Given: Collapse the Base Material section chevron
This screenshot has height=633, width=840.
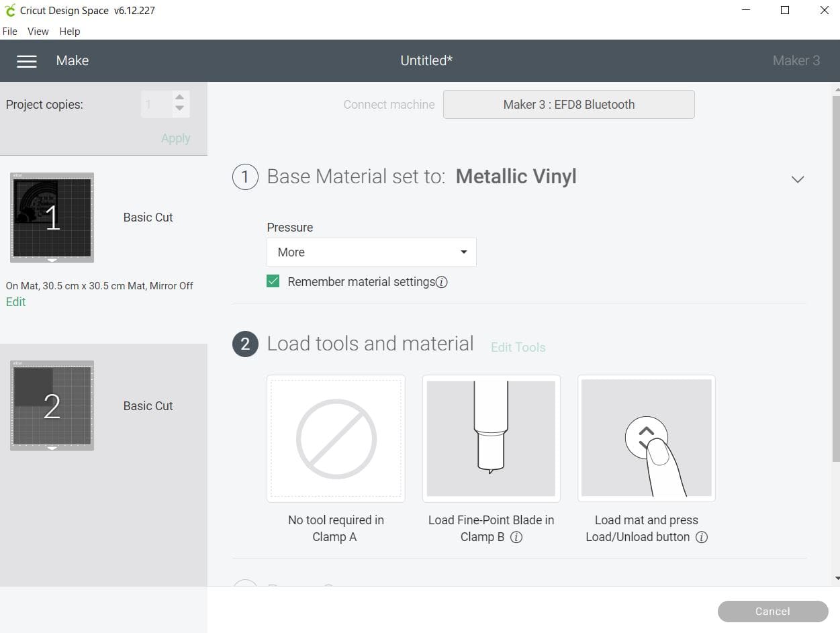Looking at the screenshot, I should [x=798, y=179].
